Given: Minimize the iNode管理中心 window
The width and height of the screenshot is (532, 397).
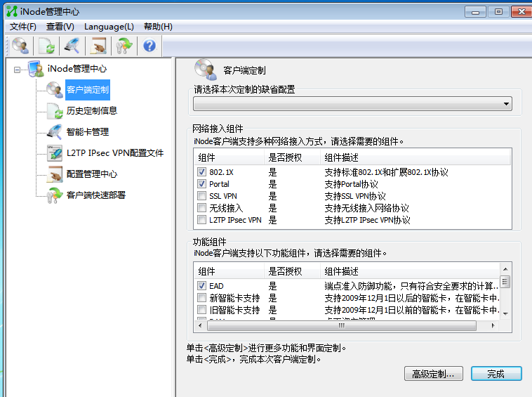Looking at the screenshot, I should click(475, 12).
